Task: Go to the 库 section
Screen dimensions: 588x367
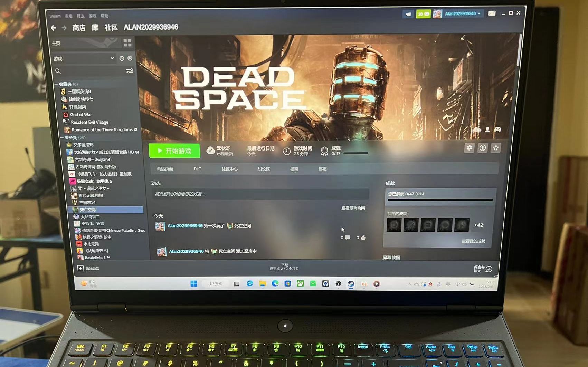Action: [x=95, y=28]
